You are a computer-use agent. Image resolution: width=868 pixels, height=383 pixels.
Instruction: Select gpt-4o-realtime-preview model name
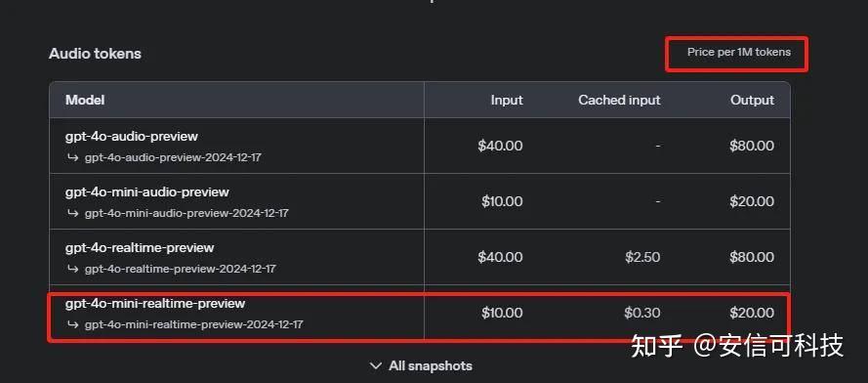140,248
